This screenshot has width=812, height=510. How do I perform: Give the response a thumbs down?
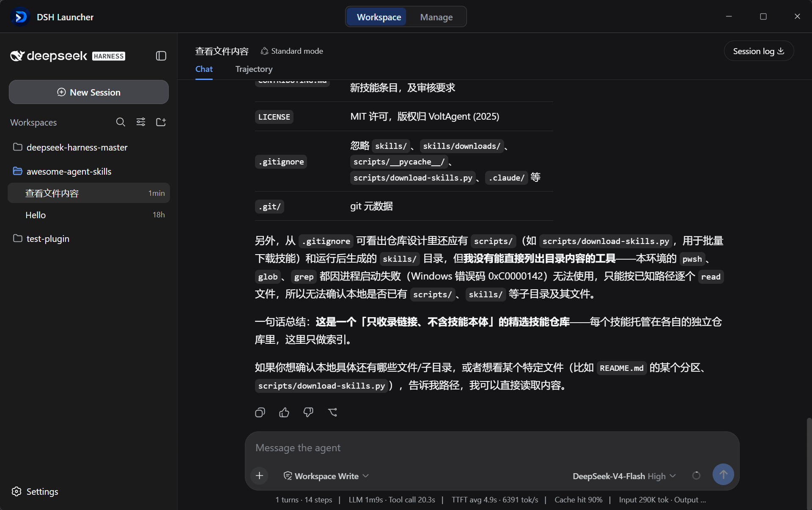click(308, 412)
